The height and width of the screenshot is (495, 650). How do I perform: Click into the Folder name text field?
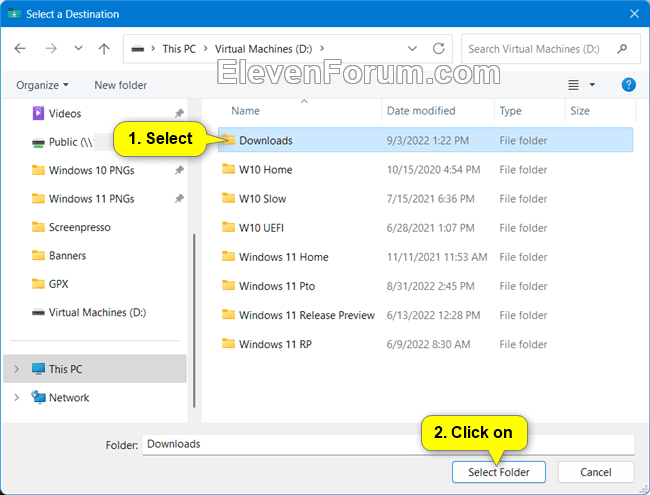[x=388, y=444]
